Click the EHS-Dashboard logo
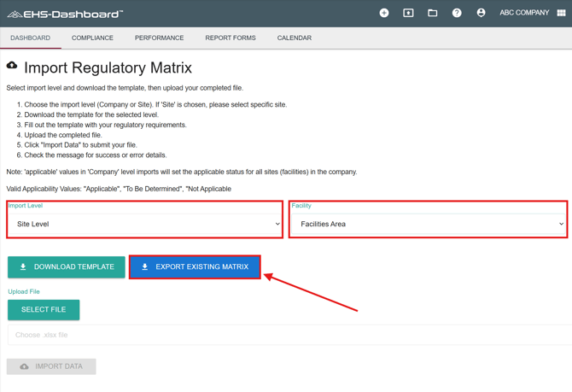 pyautogui.click(x=65, y=14)
